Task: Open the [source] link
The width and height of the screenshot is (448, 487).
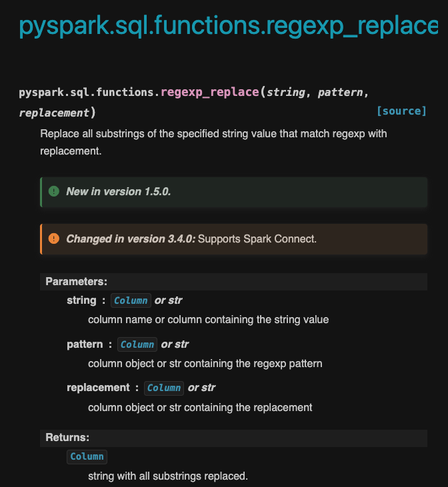Action: 401,111
